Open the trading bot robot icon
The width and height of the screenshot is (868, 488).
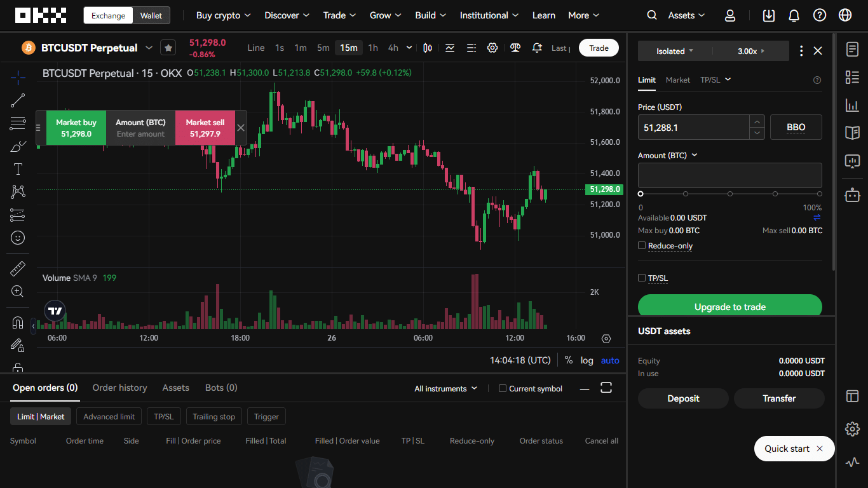[853, 195]
